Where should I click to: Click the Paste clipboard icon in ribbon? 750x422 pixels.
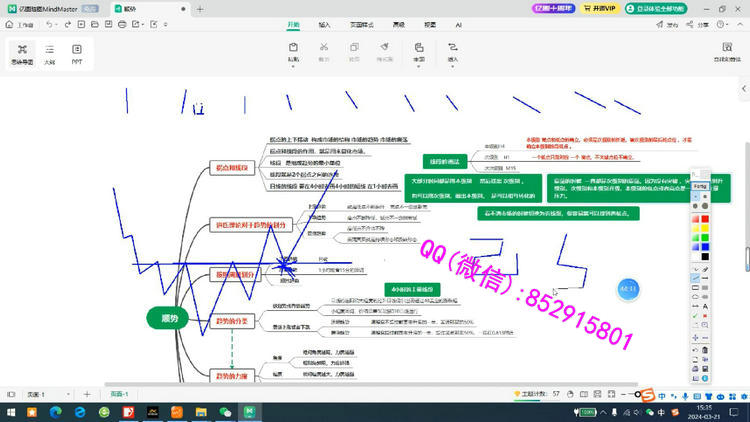coord(293,47)
